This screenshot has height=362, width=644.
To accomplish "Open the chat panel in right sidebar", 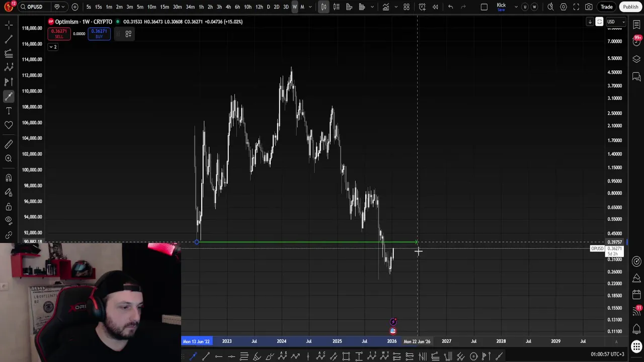I will (636, 76).
